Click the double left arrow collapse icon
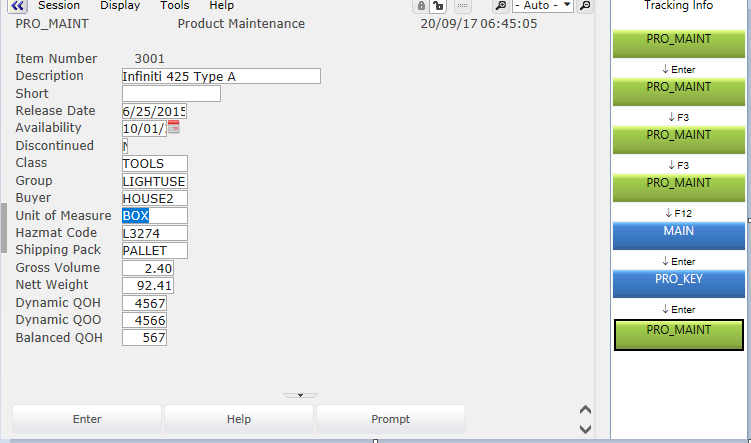This screenshot has height=443, width=751. pos(17,6)
